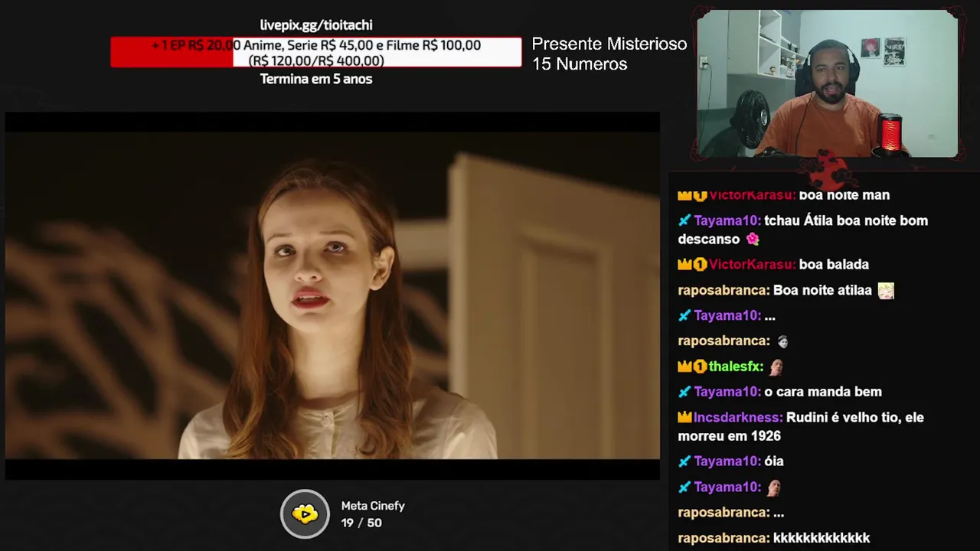980x551 pixels.
Task: Click number-one badge beside VictorKarasu's 'boa balada'
Action: (x=700, y=265)
